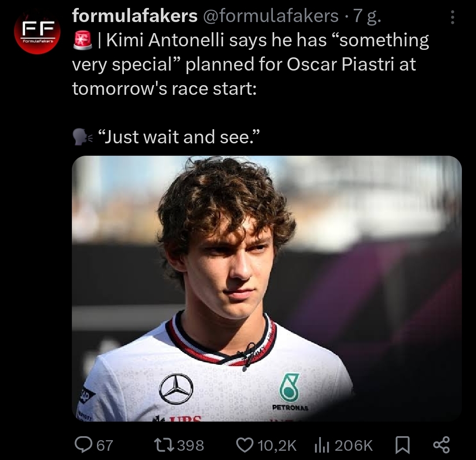The height and width of the screenshot is (460, 476).
Task: Tap the share icon
Action: click(x=441, y=445)
